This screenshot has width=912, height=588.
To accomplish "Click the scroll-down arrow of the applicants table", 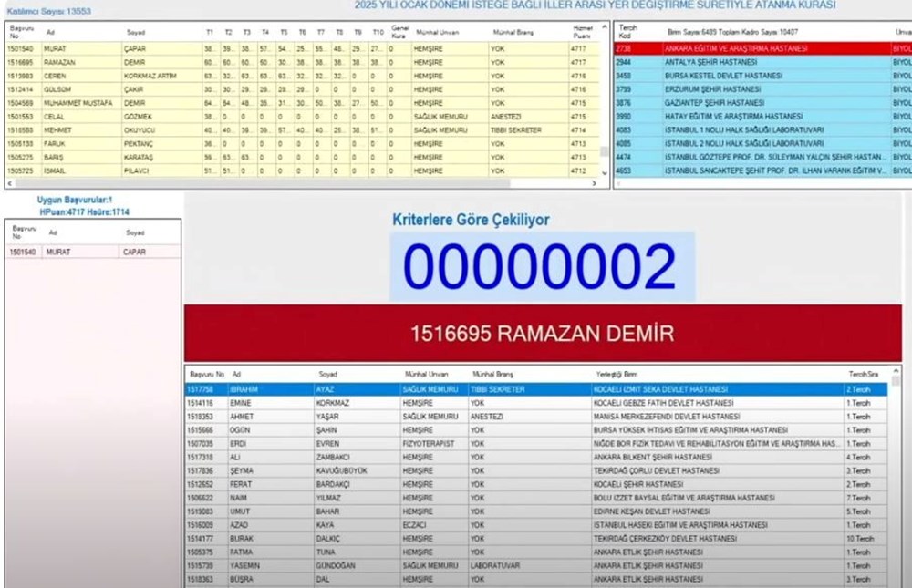I will click(x=603, y=172).
